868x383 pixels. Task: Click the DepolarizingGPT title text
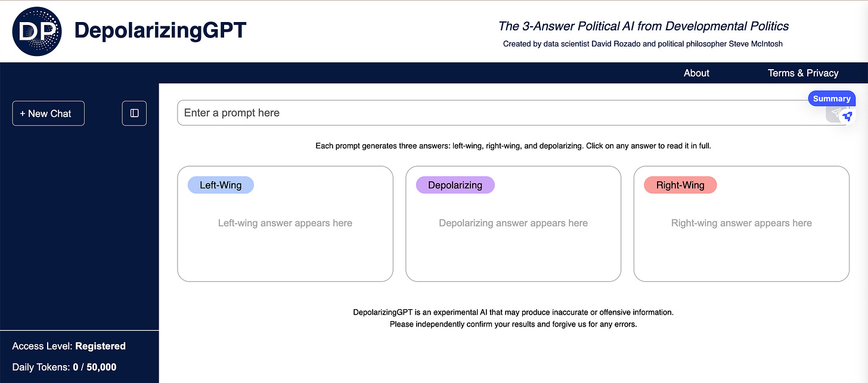(160, 30)
